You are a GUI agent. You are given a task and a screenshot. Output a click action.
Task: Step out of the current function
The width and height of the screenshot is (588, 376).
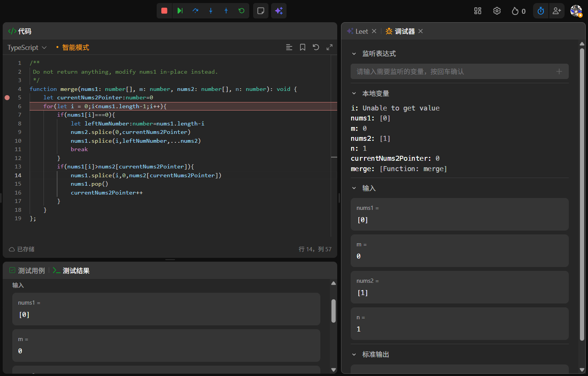(x=226, y=11)
